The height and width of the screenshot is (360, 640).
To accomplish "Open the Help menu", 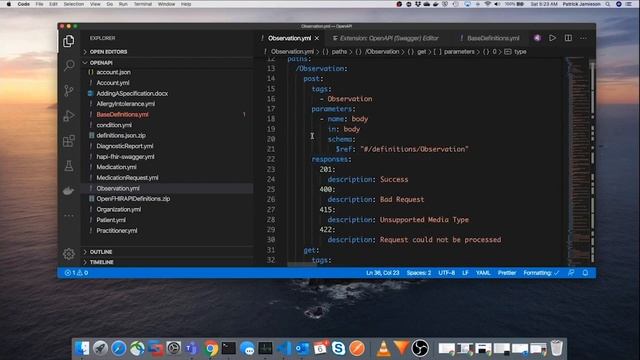I will pos(186,4).
